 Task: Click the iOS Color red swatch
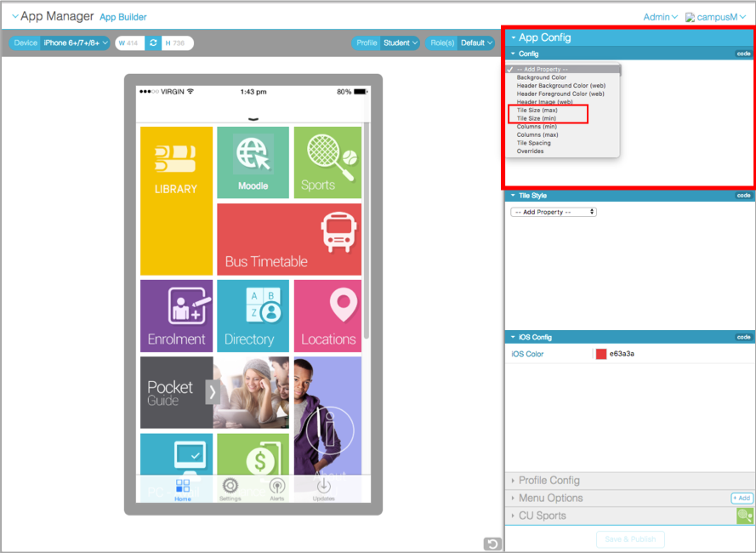click(600, 354)
